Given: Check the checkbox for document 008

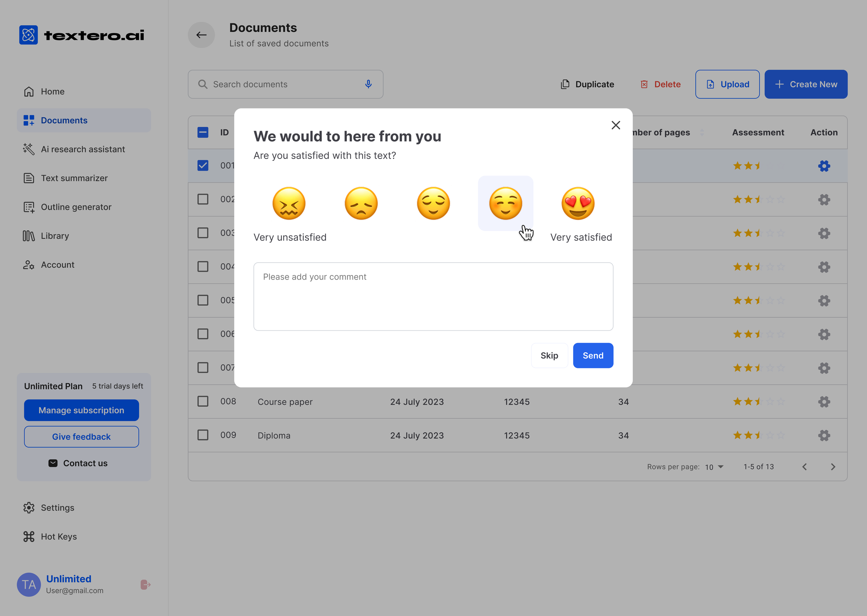Looking at the screenshot, I should tap(203, 401).
